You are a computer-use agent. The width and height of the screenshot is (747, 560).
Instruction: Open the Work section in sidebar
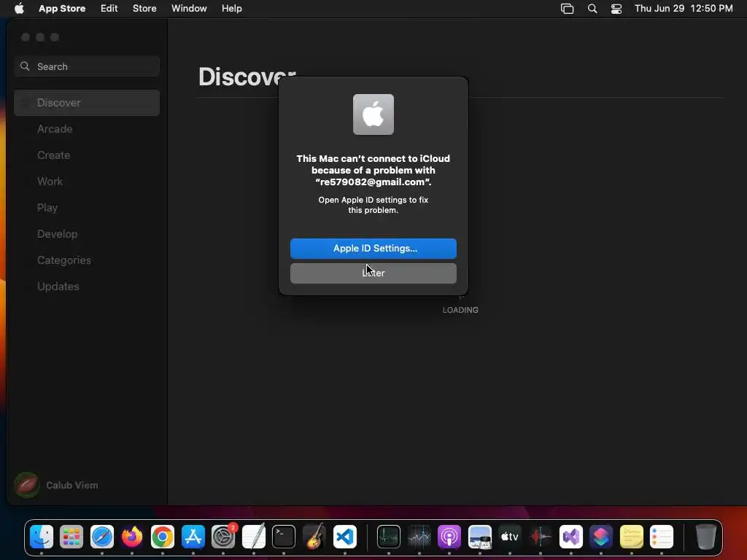(x=87, y=182)
